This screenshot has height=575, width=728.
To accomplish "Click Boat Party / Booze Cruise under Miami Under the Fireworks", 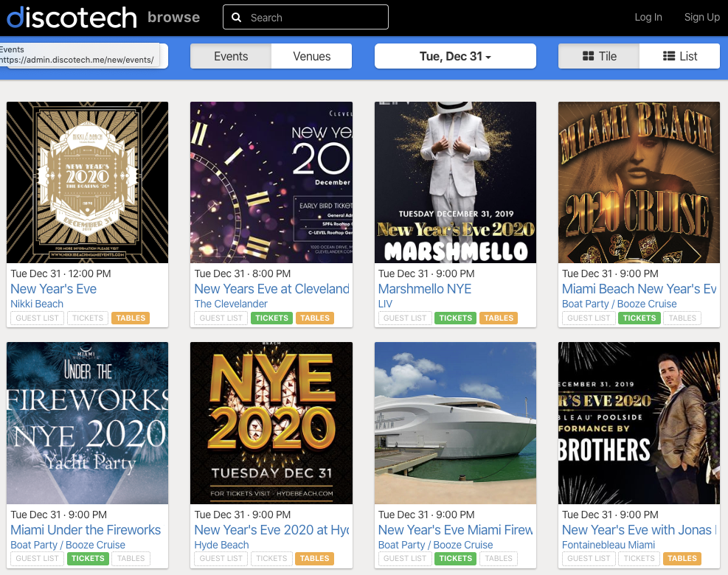I will 68,544.
